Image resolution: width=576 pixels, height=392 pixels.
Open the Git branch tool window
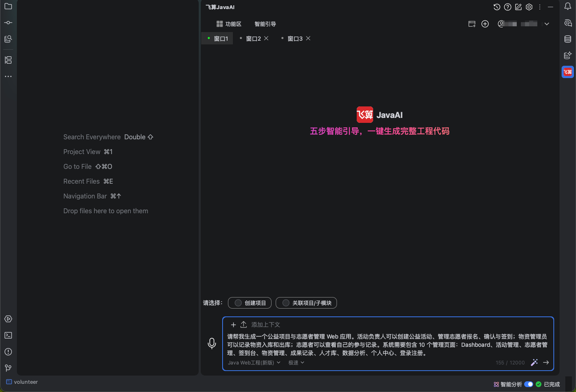8,368
